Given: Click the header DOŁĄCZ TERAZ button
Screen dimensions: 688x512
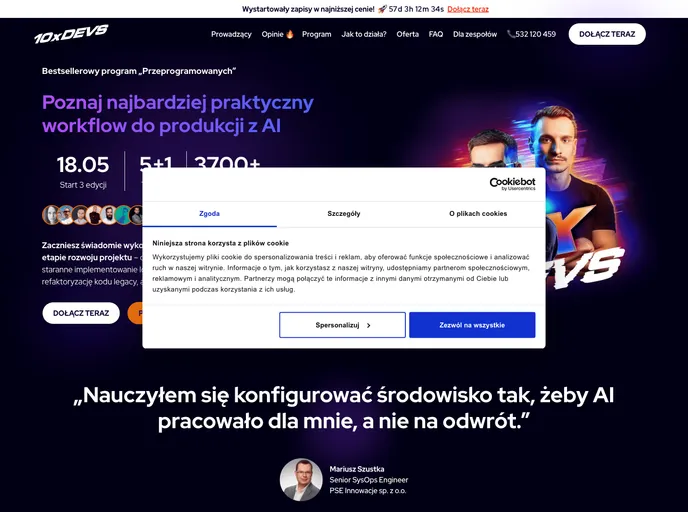Looking at the screenshot, I should tap(607, 34).
